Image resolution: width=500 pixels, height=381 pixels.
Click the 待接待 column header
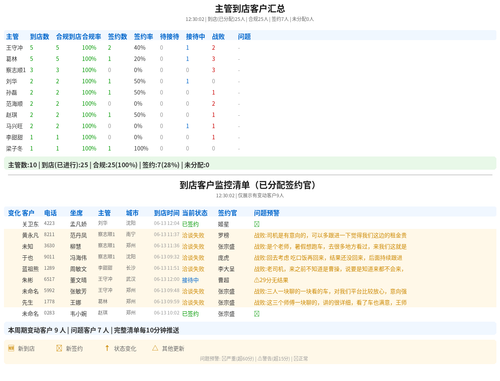[x=169, y=37]
